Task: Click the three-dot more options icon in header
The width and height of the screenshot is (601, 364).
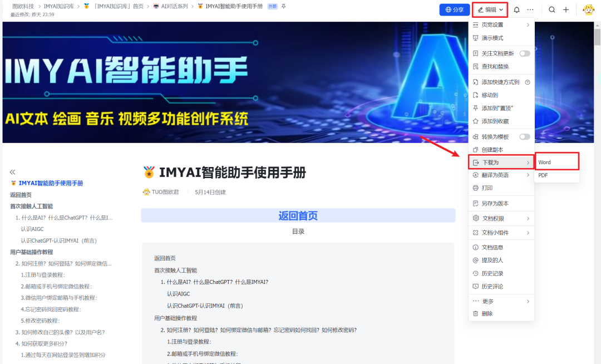Action: click(530, 10)
